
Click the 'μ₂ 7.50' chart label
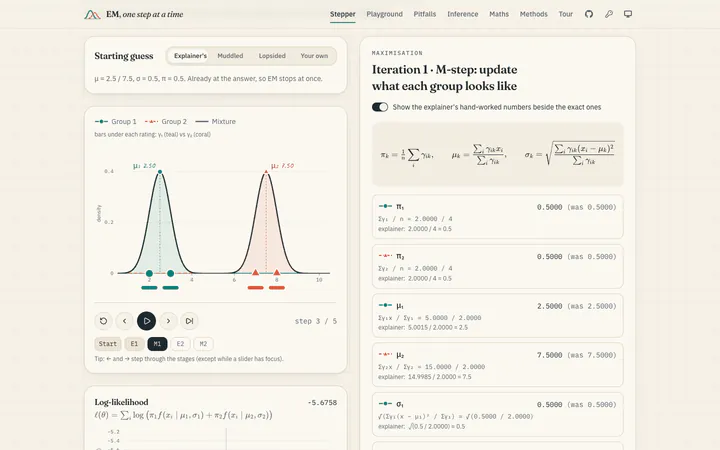click(282, 166)
